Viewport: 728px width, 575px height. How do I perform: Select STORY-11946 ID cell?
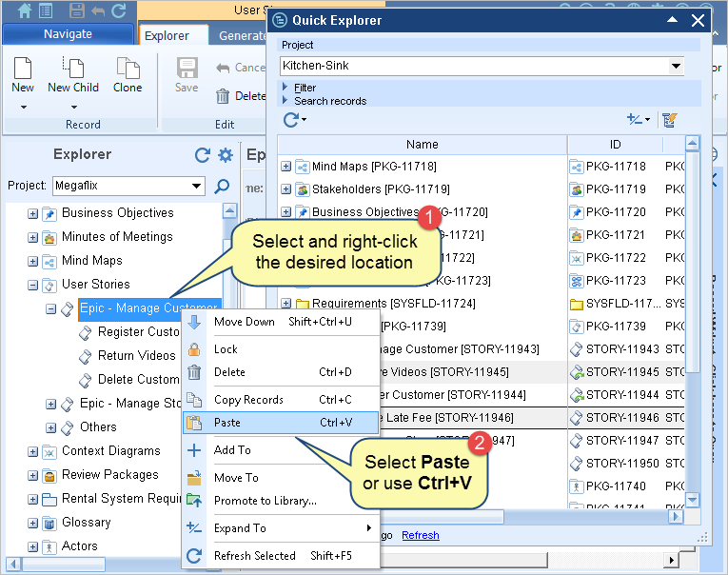coord(615,418)
